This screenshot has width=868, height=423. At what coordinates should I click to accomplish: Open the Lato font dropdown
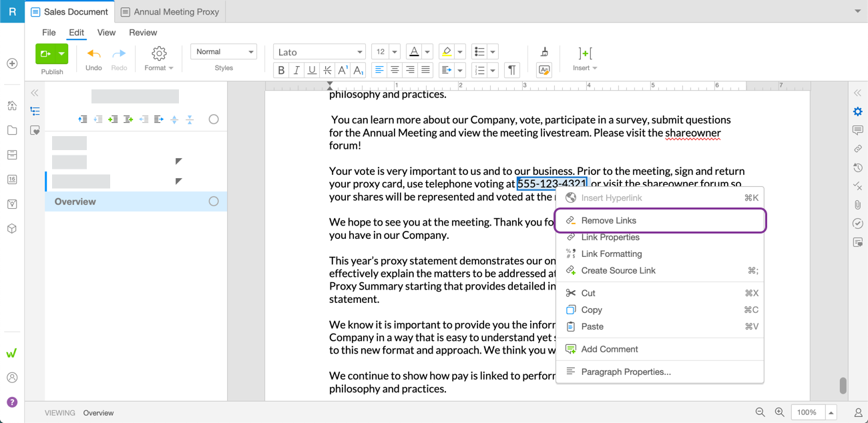coord(319,52)
